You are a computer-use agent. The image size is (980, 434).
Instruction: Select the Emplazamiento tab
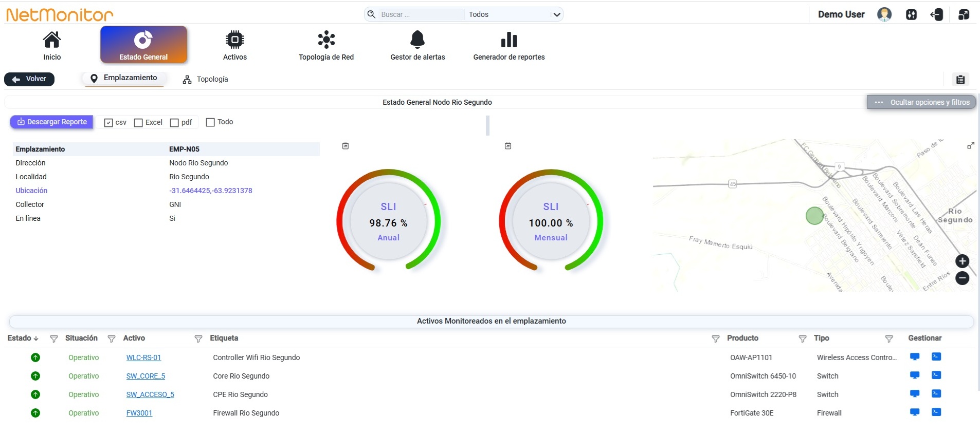pos(124,78)
